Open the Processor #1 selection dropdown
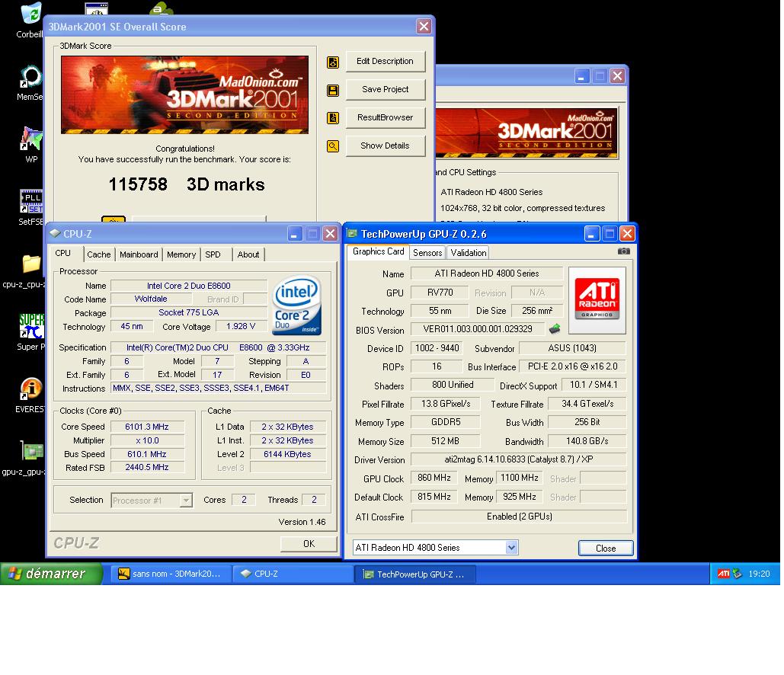Image resolution: width=784 pixels, height=675 pixels. click(x=152, y=500)
